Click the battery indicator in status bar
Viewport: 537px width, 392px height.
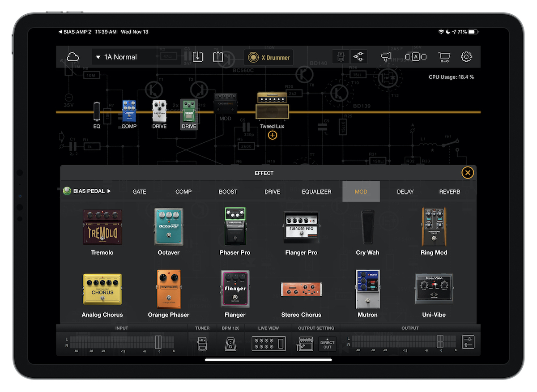pos(473,32)
